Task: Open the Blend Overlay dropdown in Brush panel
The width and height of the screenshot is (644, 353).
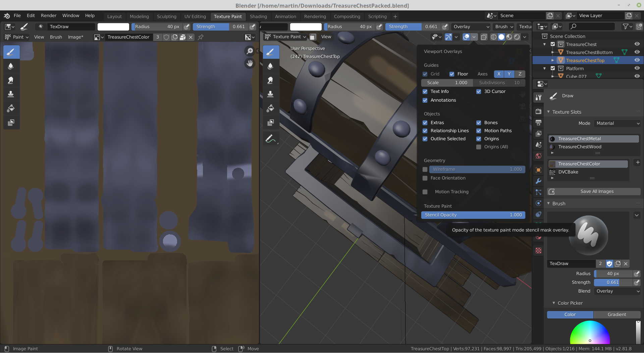Action: pos(617,291)
